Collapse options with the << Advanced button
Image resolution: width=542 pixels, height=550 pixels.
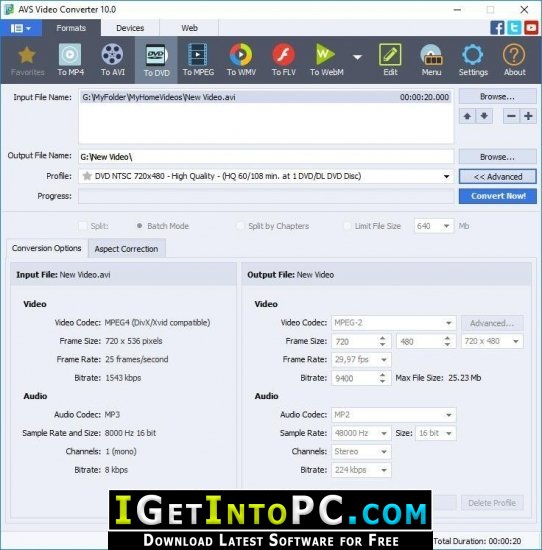tap(497, 176)
